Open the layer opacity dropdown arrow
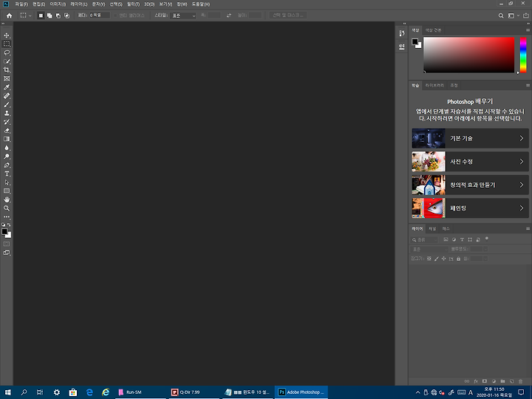The width and height of the screenshot is (532, 399). pos(485,250)
